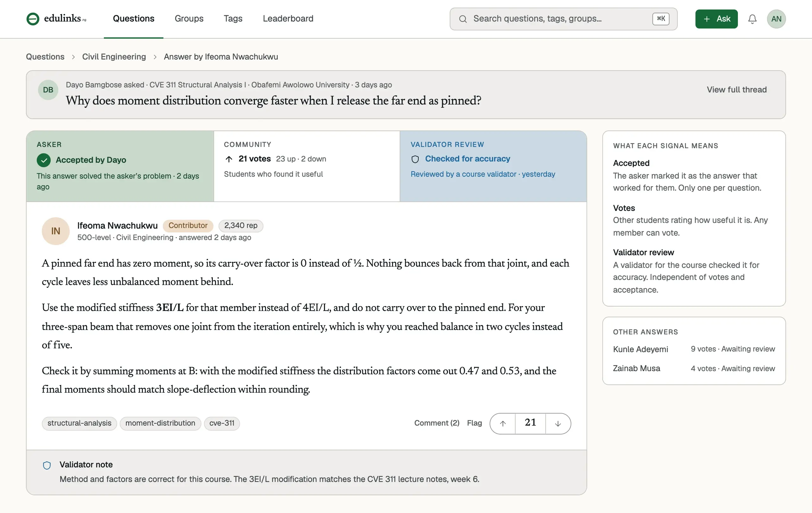Navigate to Civil Engineering breadcrumb
The image size is (812, 513).
point(114,57)
